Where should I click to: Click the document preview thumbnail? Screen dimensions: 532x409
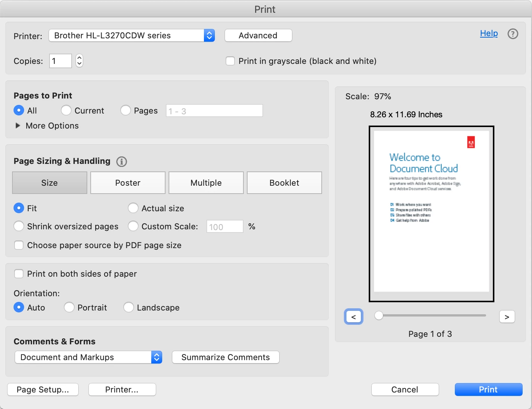click(x=432, y=214)
